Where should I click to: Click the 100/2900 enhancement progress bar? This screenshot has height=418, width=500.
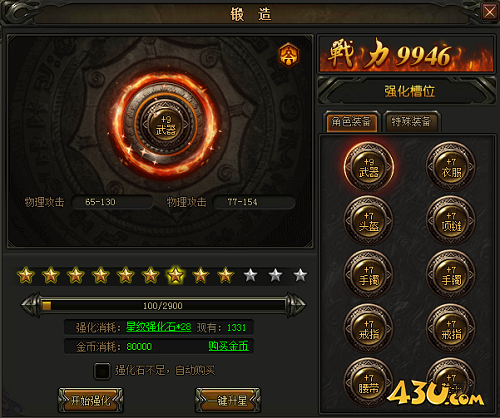(163, 305)
